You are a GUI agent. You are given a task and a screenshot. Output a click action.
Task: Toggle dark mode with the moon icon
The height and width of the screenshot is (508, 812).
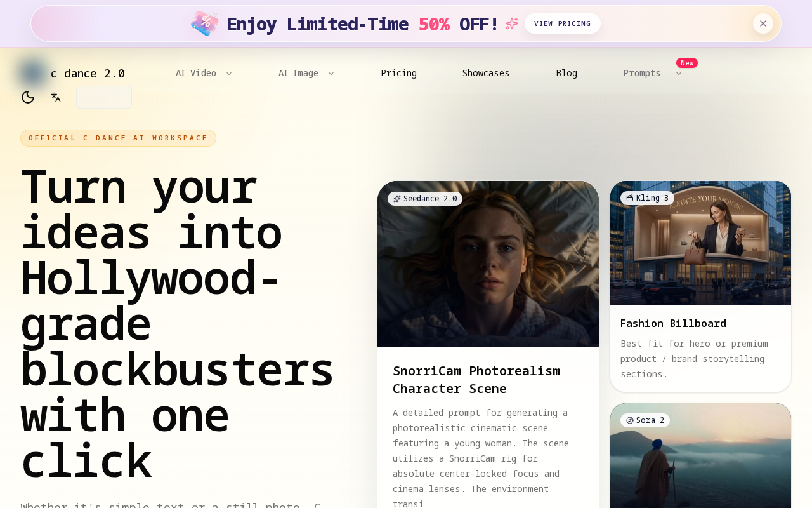point(28,97)
